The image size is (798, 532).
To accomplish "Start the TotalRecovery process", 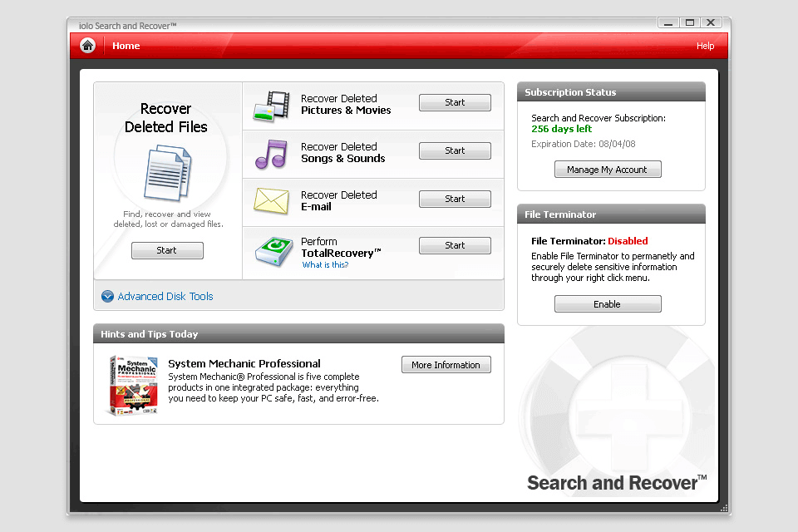I will tap(455, 245).
